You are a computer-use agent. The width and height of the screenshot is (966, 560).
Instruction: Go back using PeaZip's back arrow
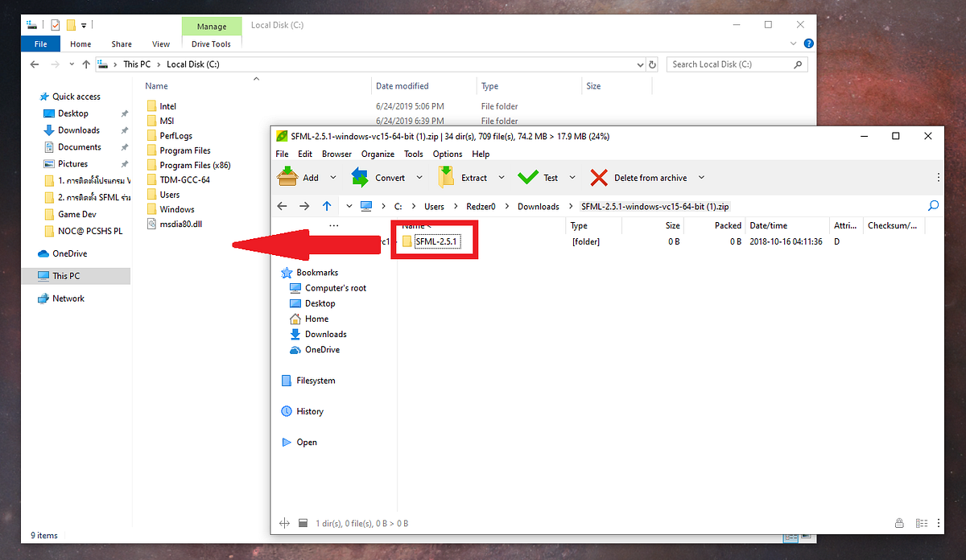(282, 206)
